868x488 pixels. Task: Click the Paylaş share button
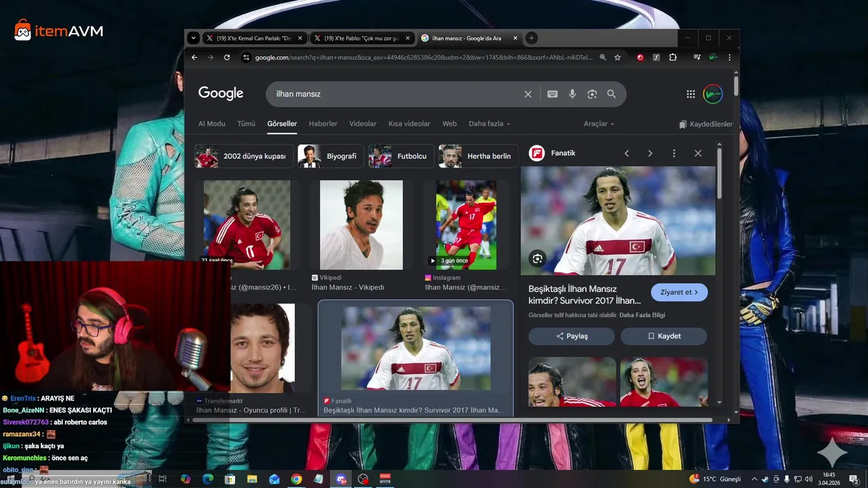(572, 336)
